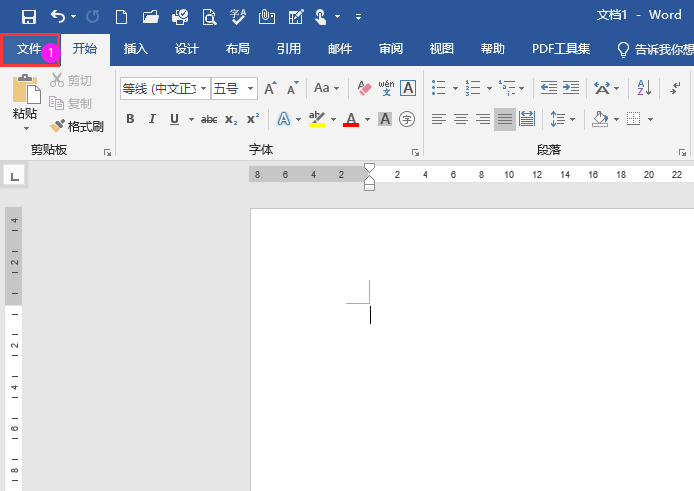Click the Open folder icon in quick access toolbar
The height and width of the screenshot is (491, 694).
(151, 16)
